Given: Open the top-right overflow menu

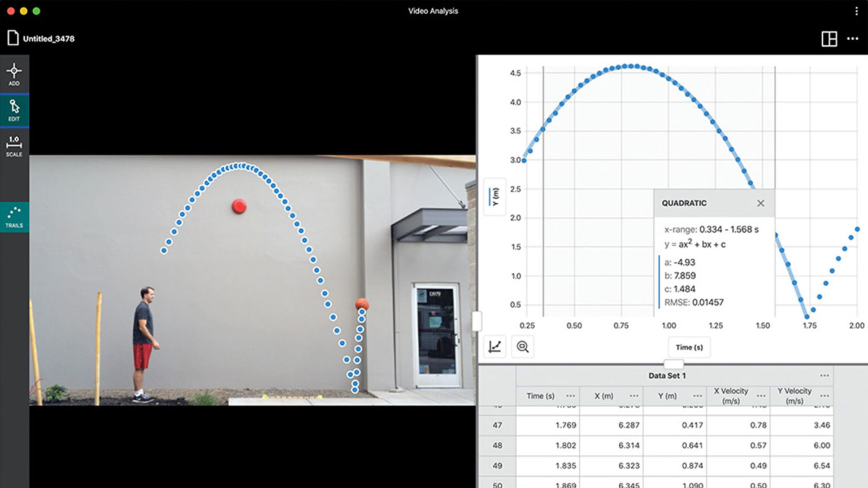Looking at the screenshot, I should coord(852,38).
